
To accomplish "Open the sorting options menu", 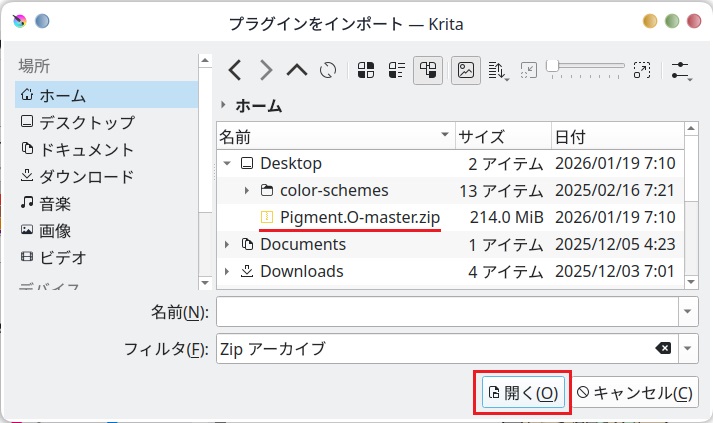I will (497, 70).
